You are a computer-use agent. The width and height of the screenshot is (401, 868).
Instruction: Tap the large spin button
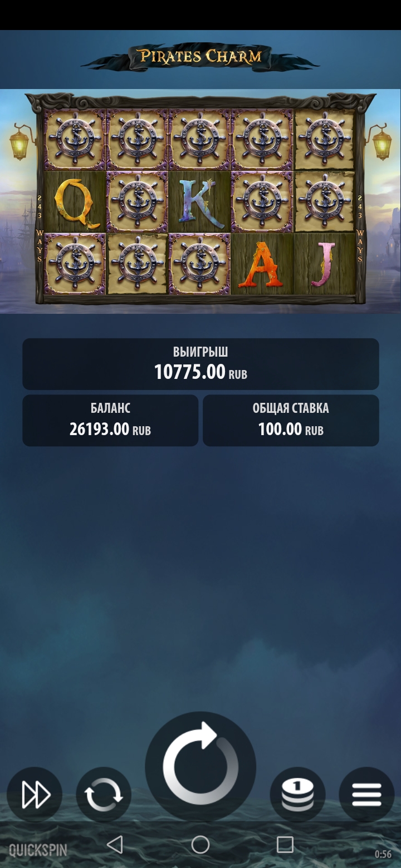[200, 767]
